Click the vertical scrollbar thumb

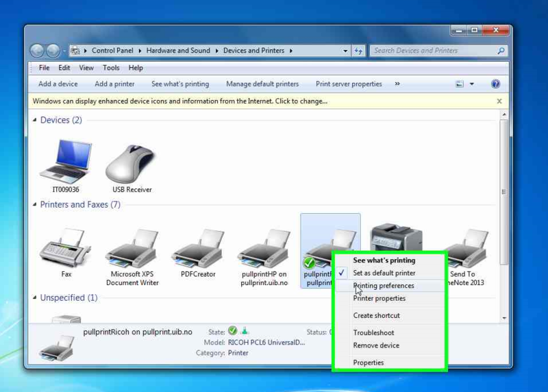point(503,192)
